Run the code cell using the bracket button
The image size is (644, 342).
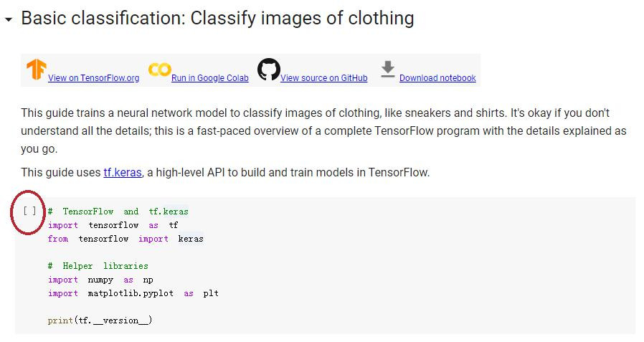29,211
